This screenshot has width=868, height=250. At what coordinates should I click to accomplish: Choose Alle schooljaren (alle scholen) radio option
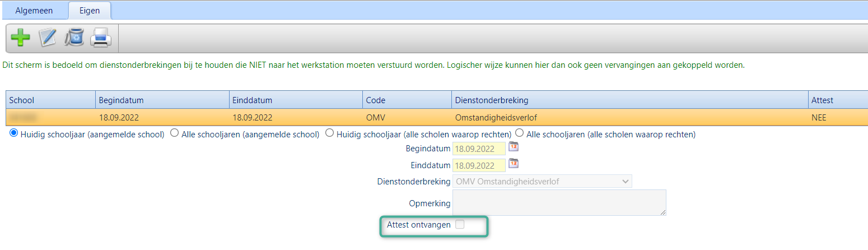click(519, 134)
